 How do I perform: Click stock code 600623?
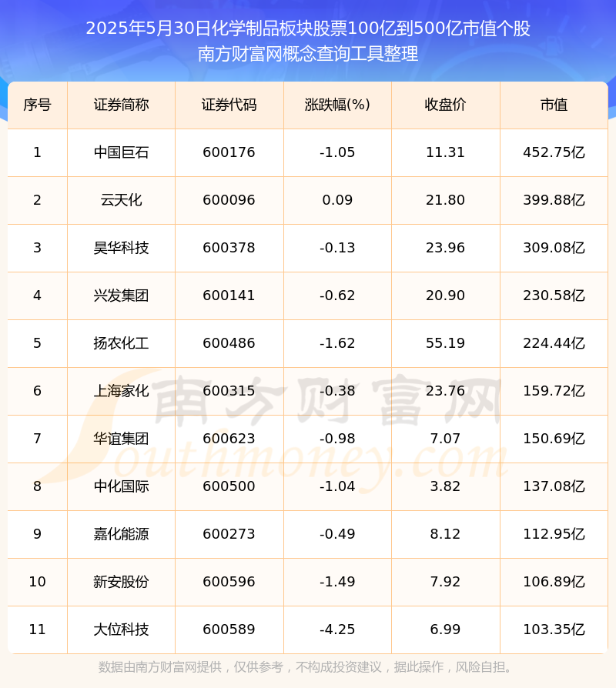point(229,439)
